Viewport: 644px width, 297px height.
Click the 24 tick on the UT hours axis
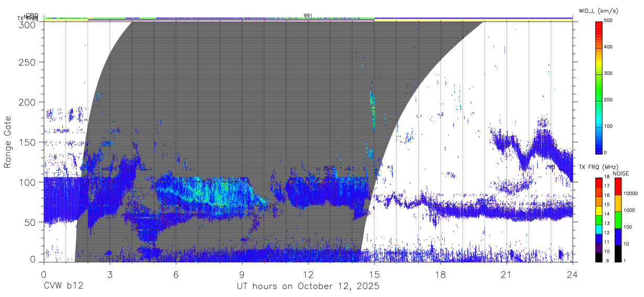tap(573, 274)
